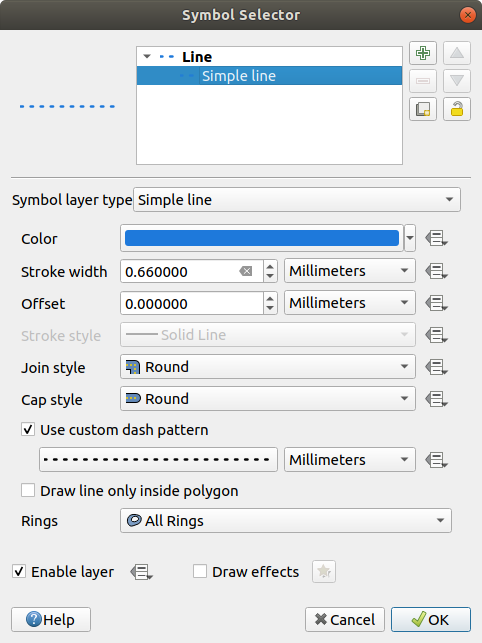Click the duplicate symbol layer icon

coord(423,109)
